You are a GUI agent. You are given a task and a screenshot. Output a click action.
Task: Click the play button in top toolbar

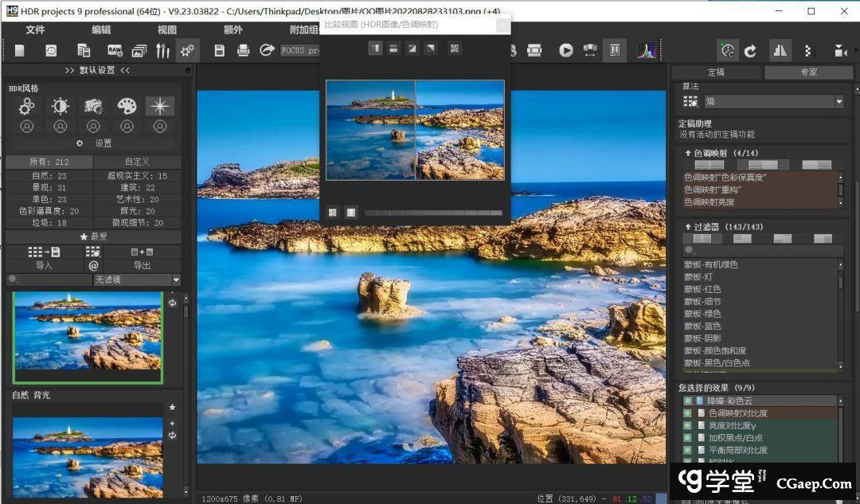(x=565, y=50)
